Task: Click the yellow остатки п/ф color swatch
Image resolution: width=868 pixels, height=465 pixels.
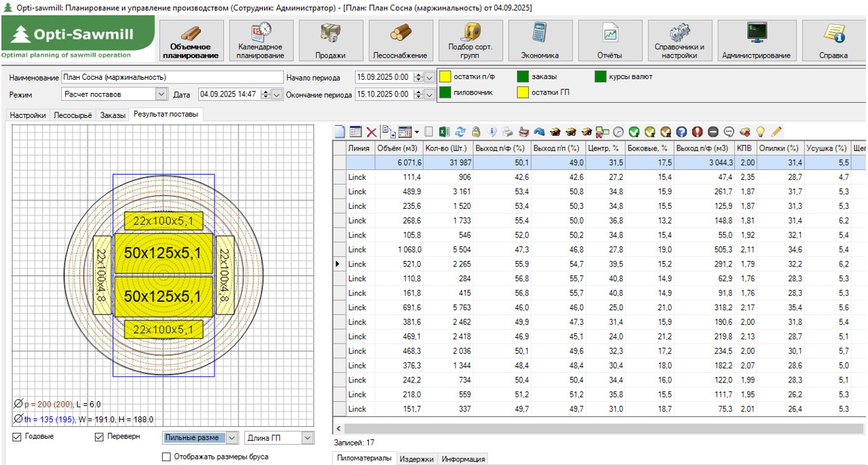Action: 446,77
